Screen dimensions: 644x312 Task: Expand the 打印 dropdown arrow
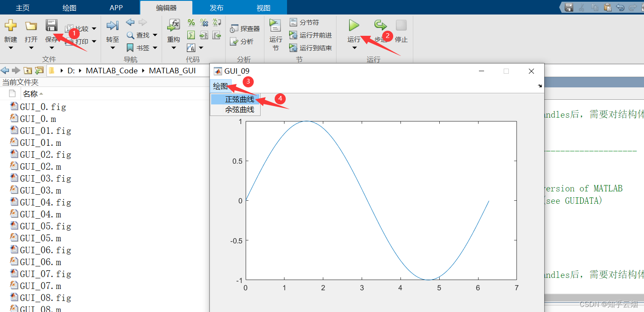(94, 41)
